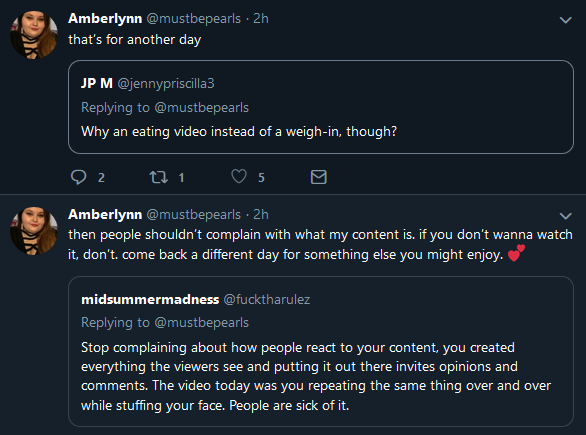
Task: Click @mustbepearls in midsummermadness reply line
Action: point(201,323)
